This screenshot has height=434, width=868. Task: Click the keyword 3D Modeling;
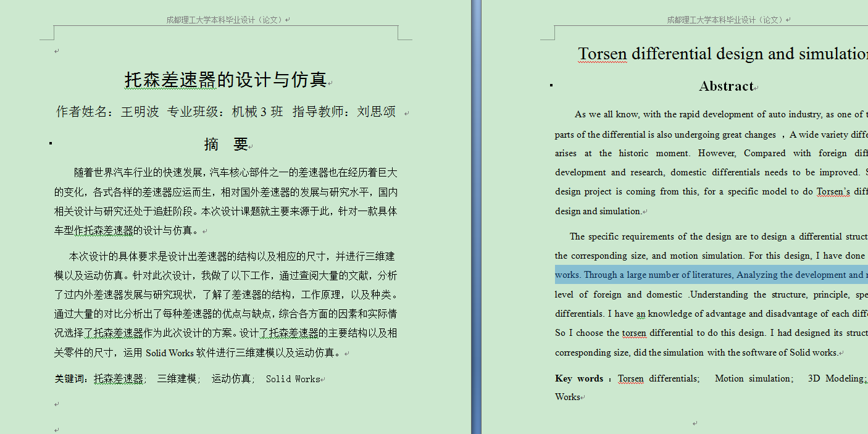click(837, 378)
